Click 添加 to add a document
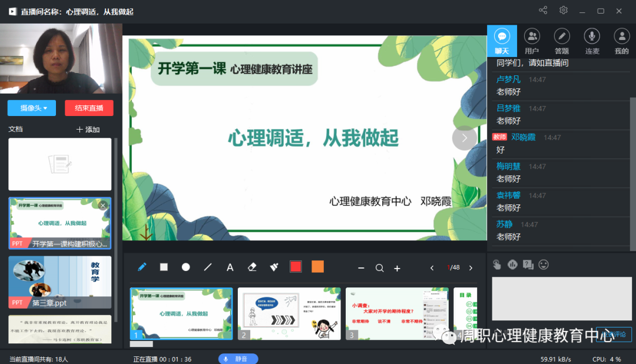 coord(88,130)
